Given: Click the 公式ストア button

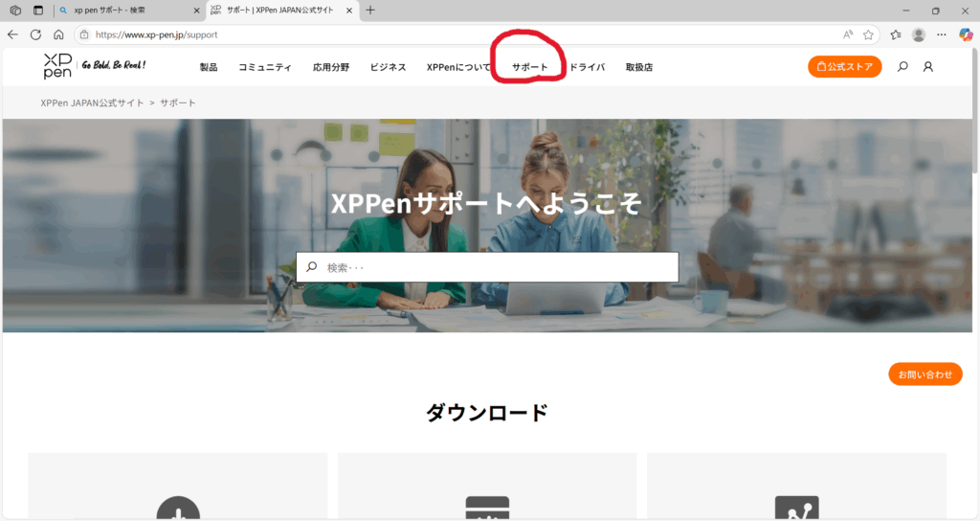Looking at the screenshot, I should coord(844,66).
